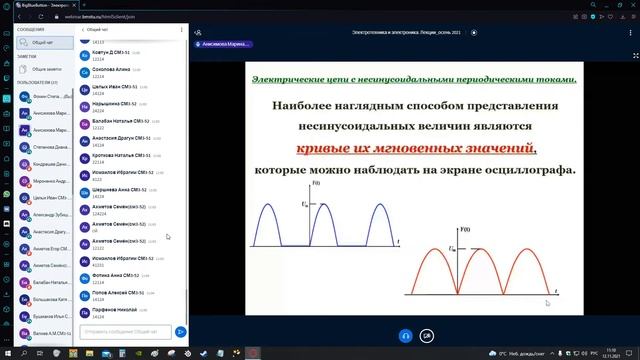Click the chat messages vertical scrollbar
This screenshot has width=640, height=360.
pyautogui.click(x=187, y=306)
